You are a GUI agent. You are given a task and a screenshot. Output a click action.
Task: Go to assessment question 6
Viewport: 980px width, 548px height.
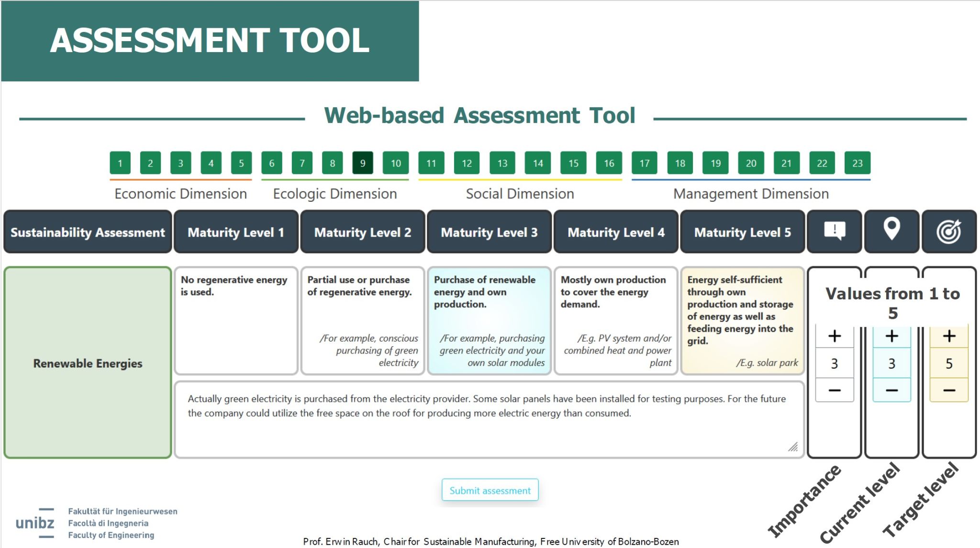click(272, 163)
